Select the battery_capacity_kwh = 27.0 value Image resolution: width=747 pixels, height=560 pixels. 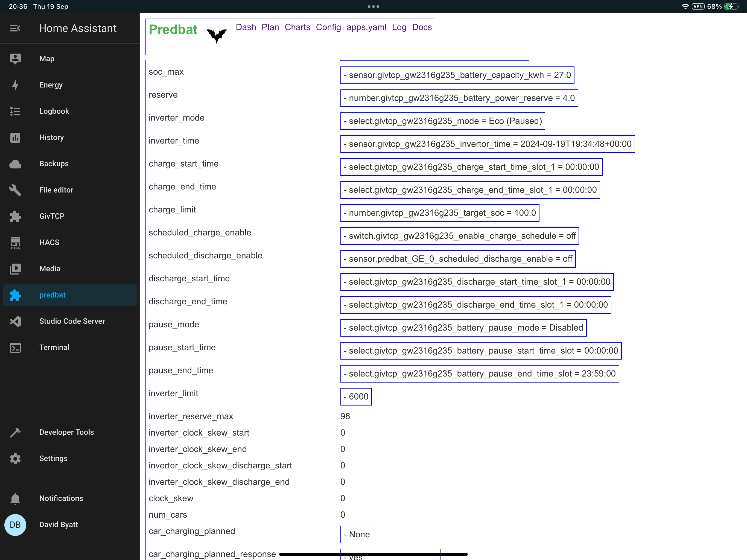(457, 75)
